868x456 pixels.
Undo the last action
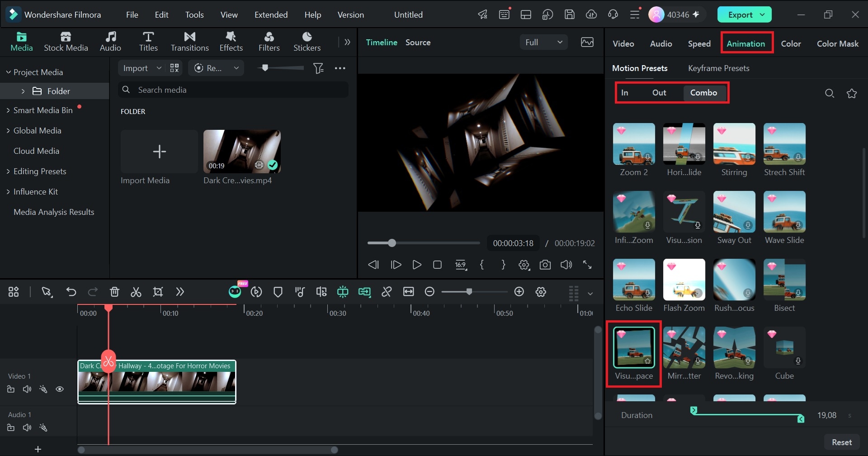(71, 292)
